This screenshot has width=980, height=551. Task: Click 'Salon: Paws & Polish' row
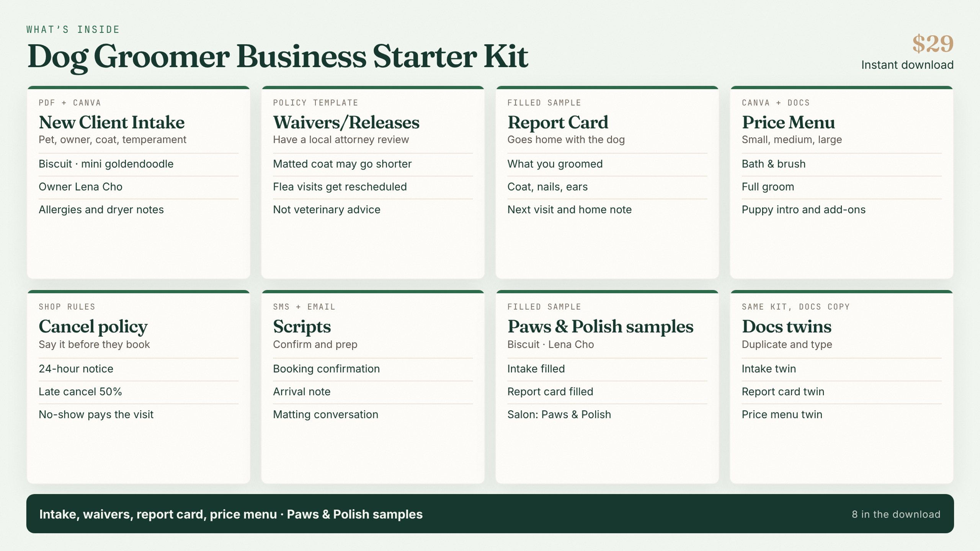(x=608, y=415)
